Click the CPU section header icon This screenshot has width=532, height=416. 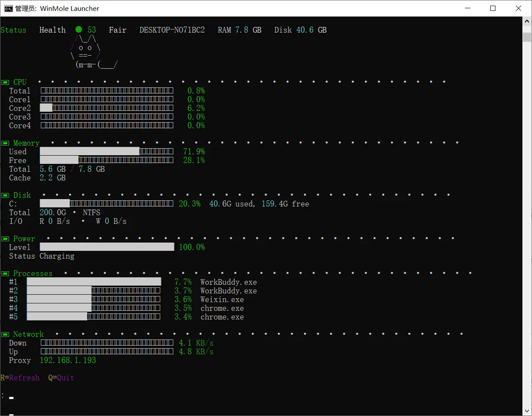pos(5,82)
